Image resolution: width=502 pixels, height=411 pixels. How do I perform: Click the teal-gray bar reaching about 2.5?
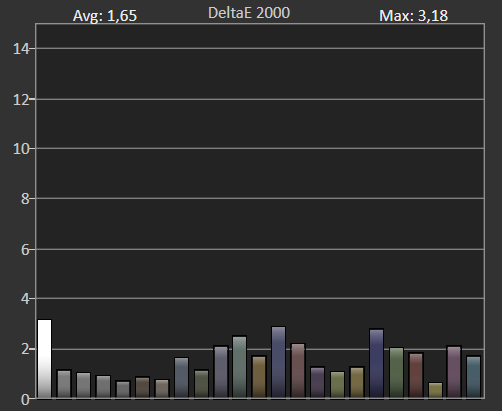[239, 367]
